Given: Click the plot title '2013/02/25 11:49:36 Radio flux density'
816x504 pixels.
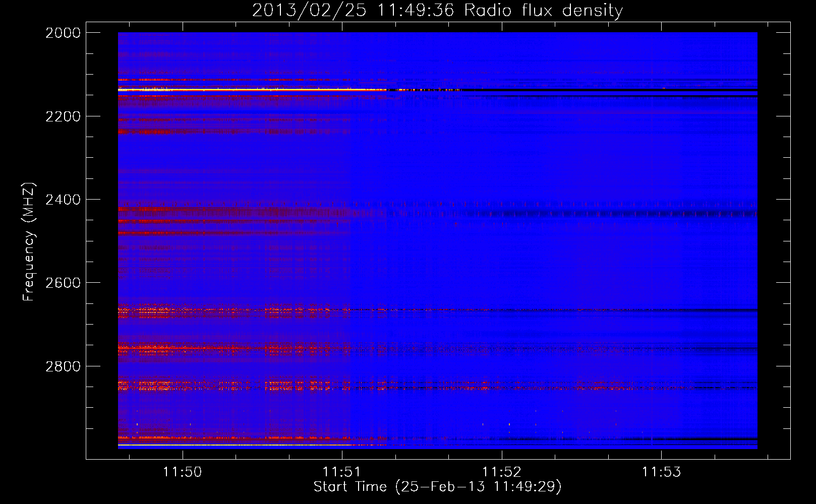Looking at the screenshot, I should 437,10.
